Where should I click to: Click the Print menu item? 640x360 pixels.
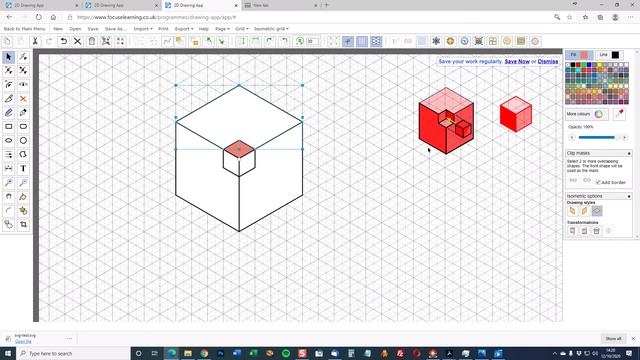click(163, 29)
